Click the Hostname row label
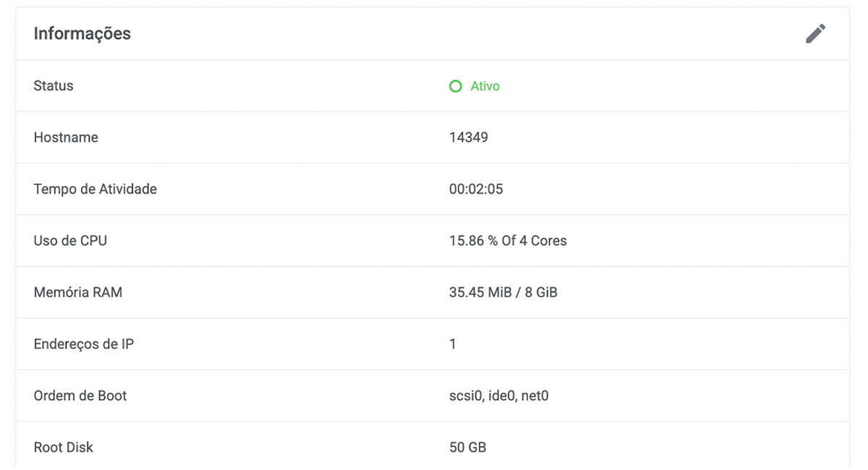868x470 pixels. coord(66,137)
